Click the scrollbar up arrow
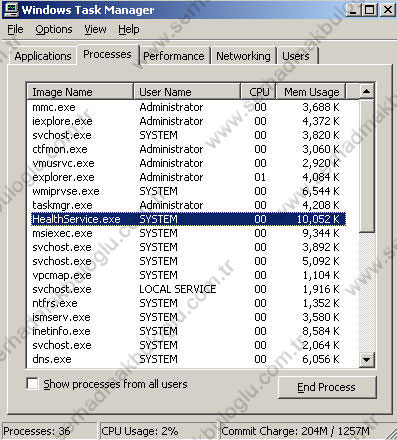Screen dimensions: 397x440 (x=367, y=91)
